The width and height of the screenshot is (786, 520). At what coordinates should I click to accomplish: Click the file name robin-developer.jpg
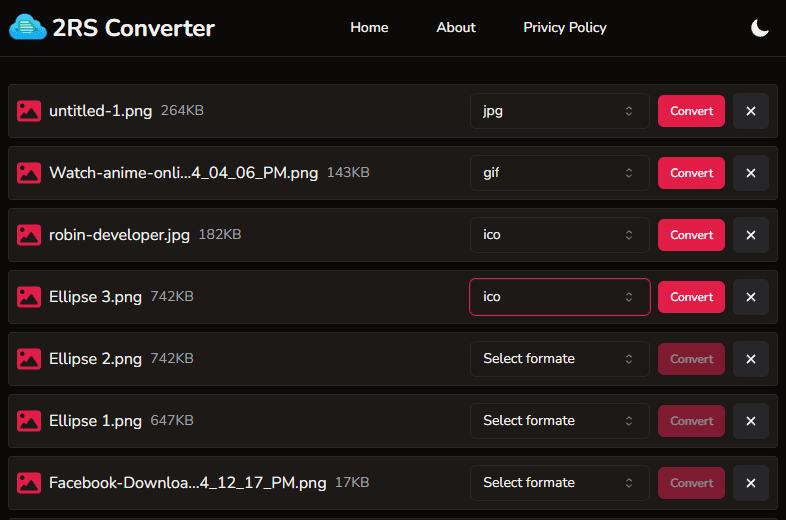click(119, 235)
